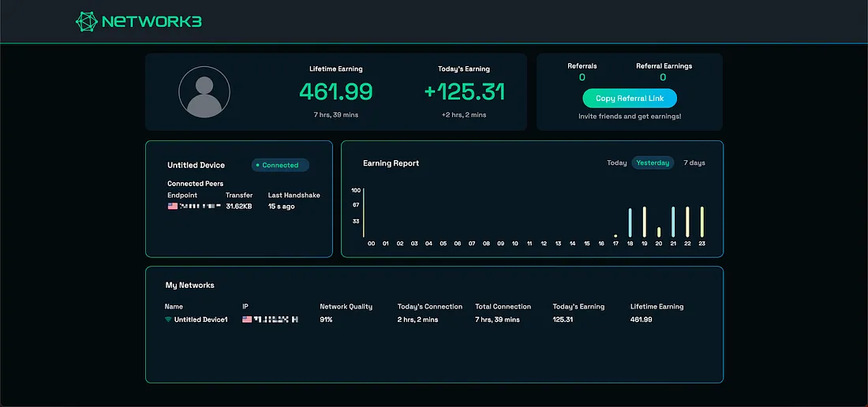
Task: Select the hour 18 bar in chart
Action: click(x=630, y=223)
